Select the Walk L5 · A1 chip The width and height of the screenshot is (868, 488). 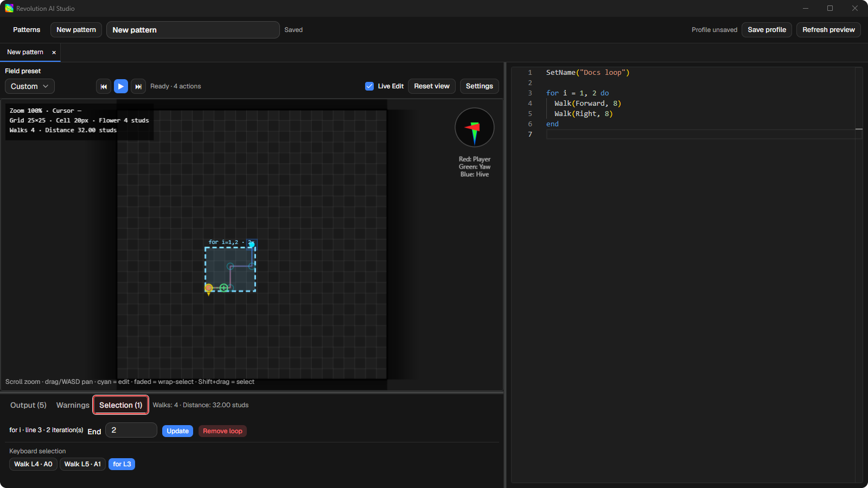(82, 464)
